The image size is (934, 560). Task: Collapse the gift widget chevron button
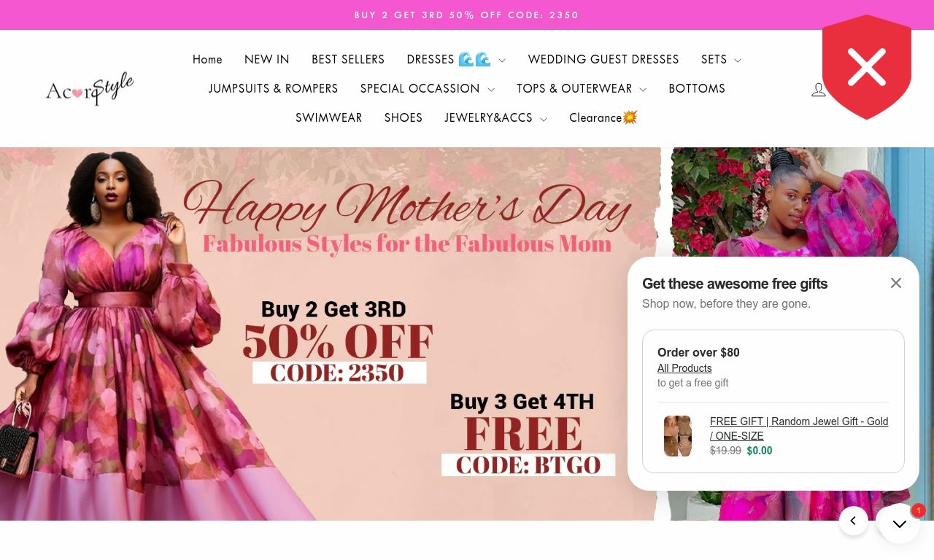[x=899, y=524]
